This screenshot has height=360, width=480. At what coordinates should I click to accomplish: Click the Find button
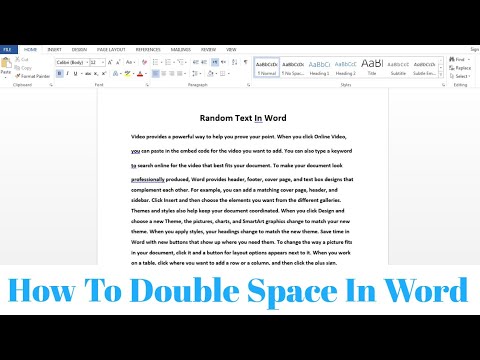coord(457,59)
